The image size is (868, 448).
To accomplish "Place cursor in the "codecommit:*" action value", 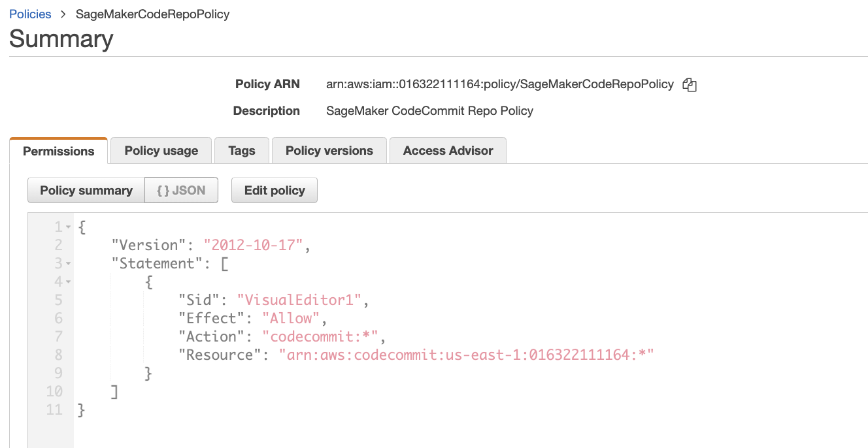I will pyautogui.click(x=320, y=336).
